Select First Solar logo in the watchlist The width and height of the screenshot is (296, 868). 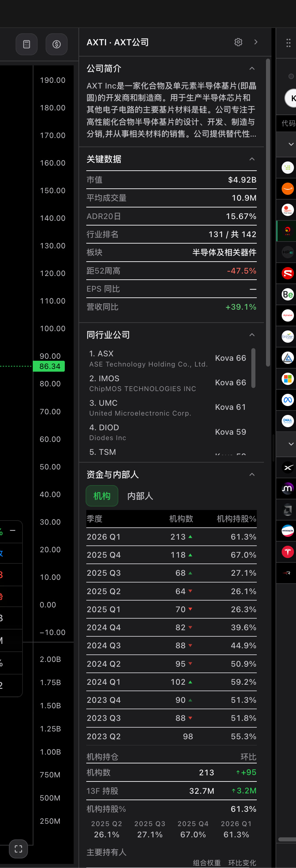[288, 210]
